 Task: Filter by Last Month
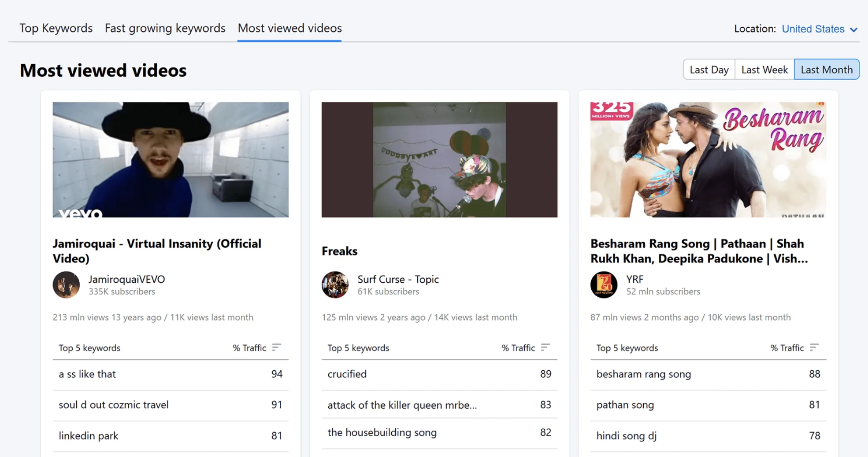827,70
